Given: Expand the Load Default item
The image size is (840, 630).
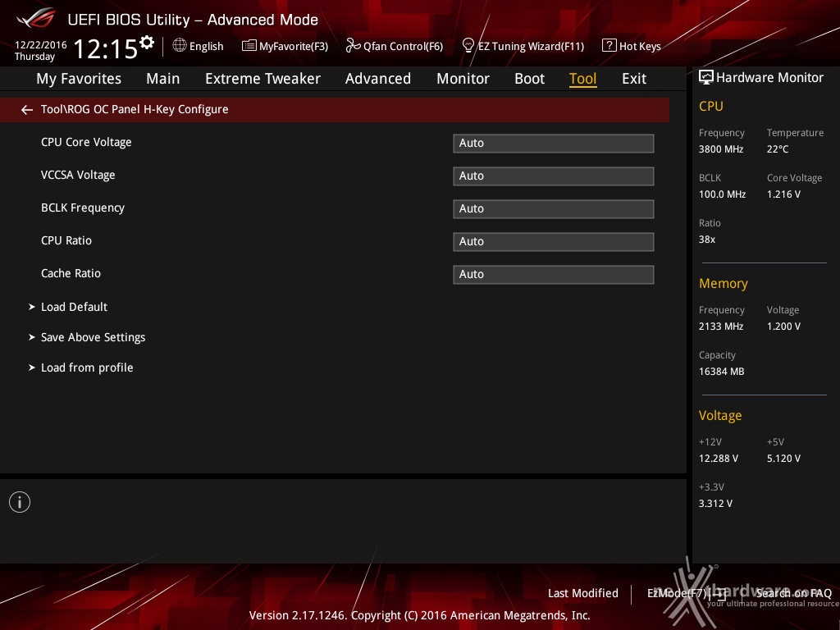Looking at the screenshot, I should click(74, 307).
